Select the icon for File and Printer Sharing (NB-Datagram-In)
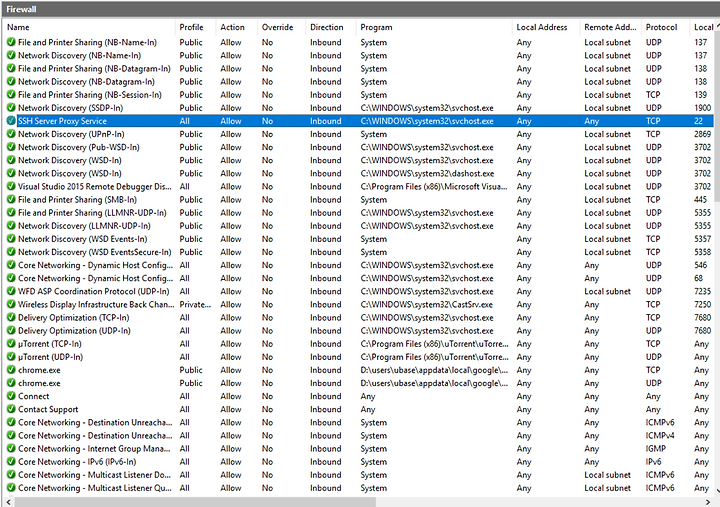720x507 pixels. (x=11, y=68)
